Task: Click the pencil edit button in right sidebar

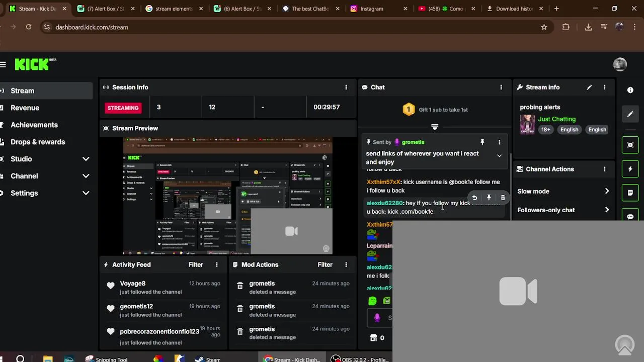Action: point(630,114)
